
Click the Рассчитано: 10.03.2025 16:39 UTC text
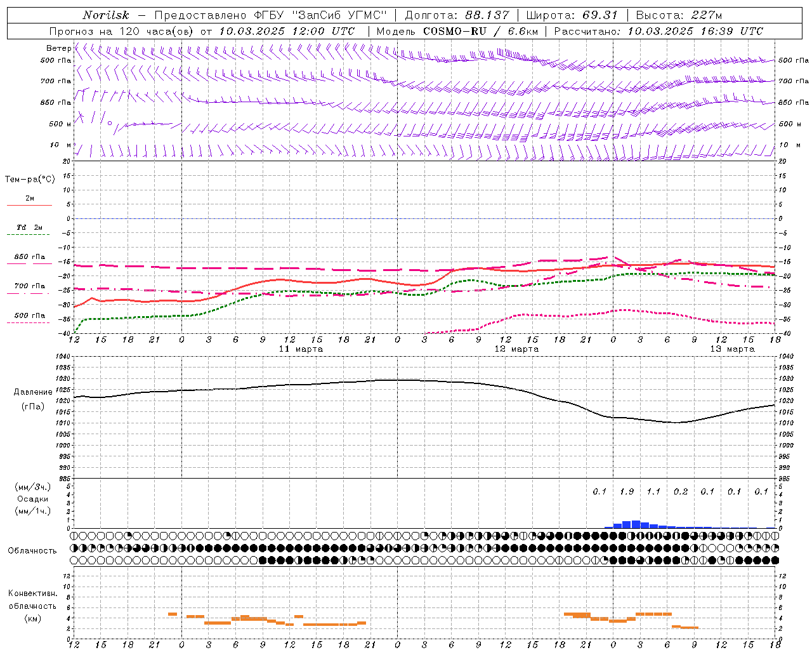point(658,31)
